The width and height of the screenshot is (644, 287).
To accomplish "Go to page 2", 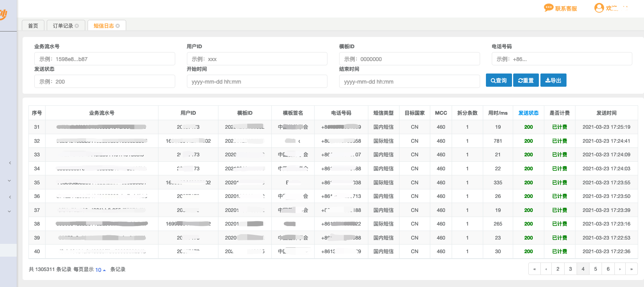I will click(x=558, y=269).
